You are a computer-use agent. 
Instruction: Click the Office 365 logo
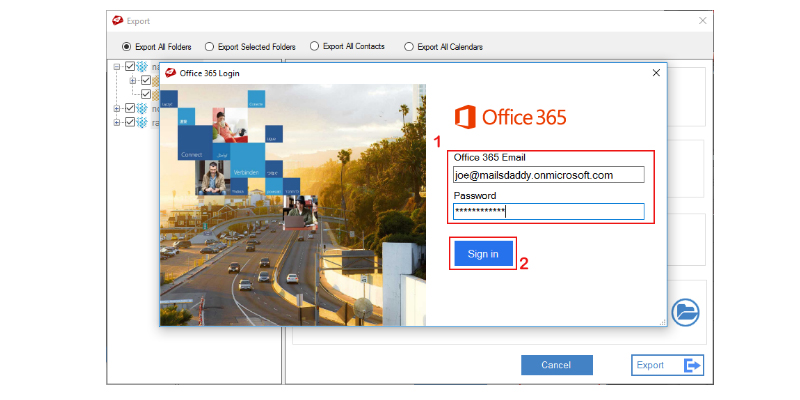(x=510, y=117)
